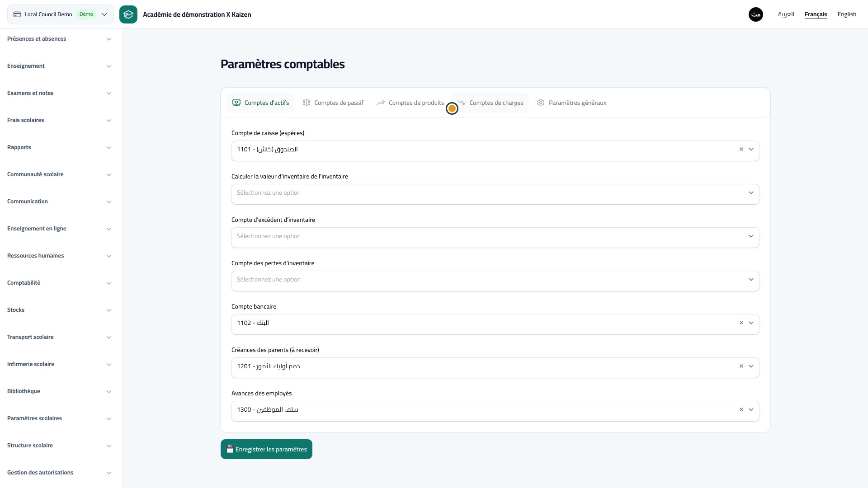Viewport: 868px width, 488px height.
Task: Expand Présences et absences menu
Action: 59,39
